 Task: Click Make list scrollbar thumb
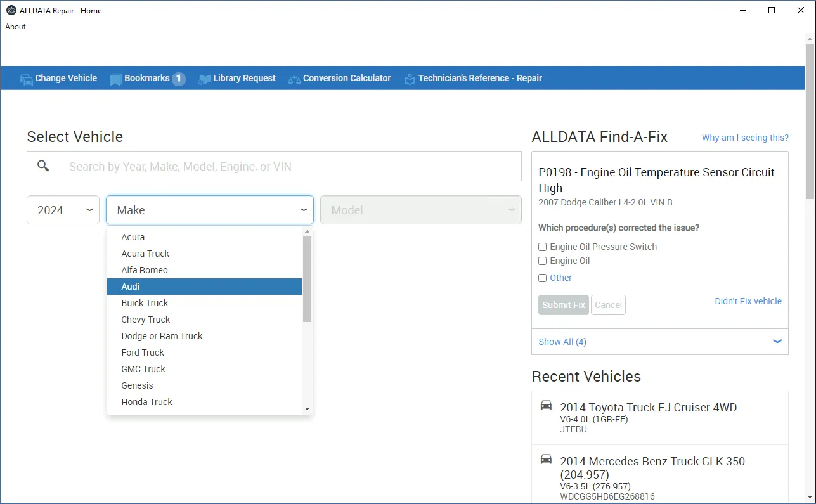coord(308,279)
